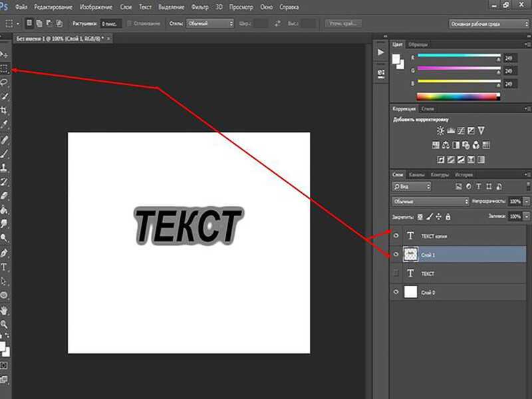This screenshot has height=399, width=532.
Task: Toggle lock position
Action: (x=439, y=217)
